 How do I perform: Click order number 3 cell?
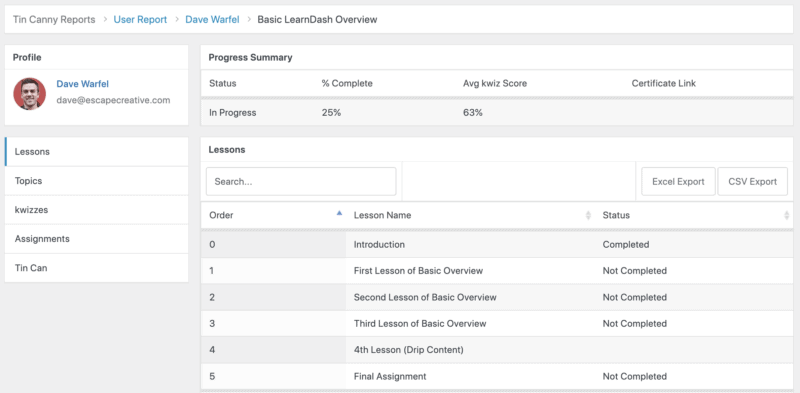coord(273,324)
